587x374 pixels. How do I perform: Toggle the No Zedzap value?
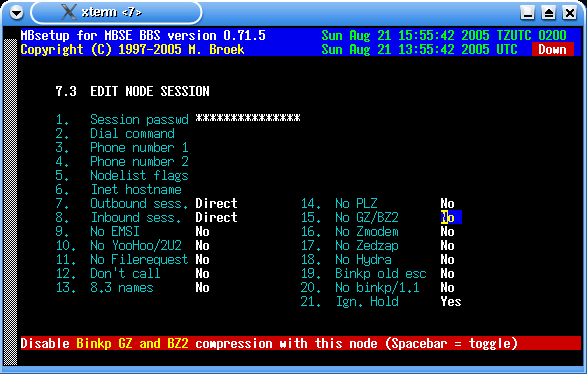(447, 246)
